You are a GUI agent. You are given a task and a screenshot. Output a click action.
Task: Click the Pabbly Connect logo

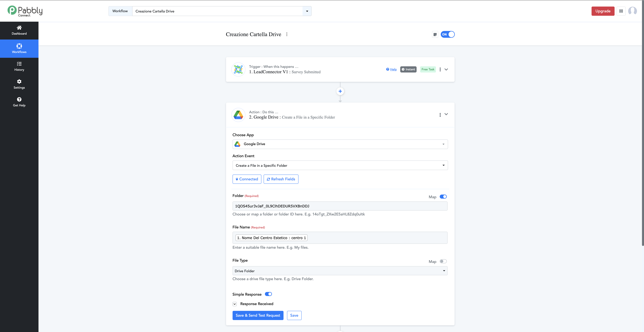click(25, 11)
